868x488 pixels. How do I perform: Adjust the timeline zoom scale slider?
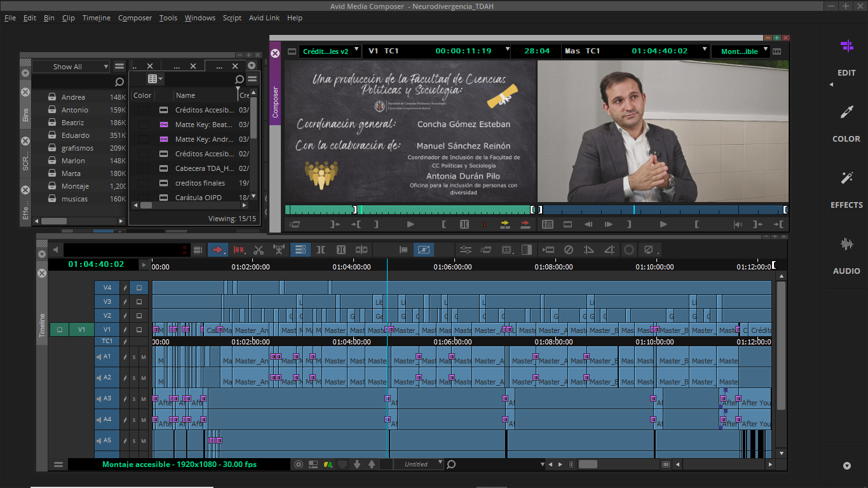(588, 464)
